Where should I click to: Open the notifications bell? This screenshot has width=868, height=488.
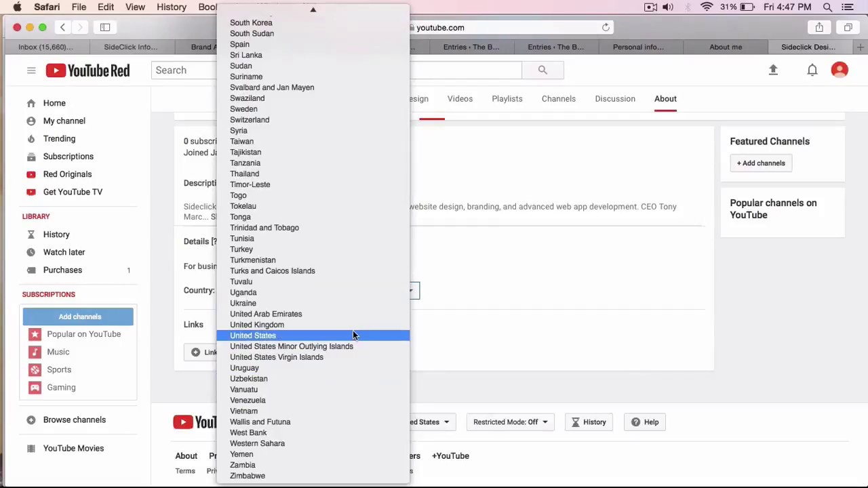(812, 70)
